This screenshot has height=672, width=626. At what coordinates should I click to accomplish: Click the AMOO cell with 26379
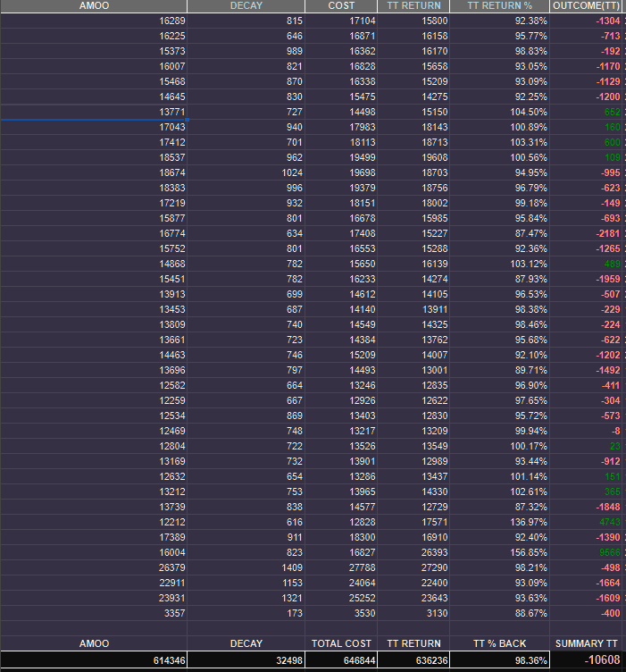click(x=94, y=567)
